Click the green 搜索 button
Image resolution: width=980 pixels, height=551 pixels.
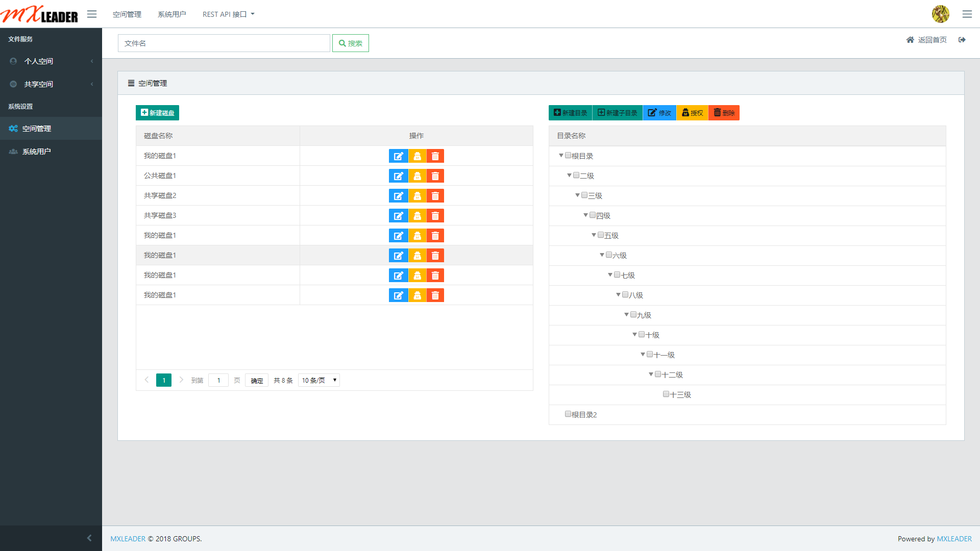351,43
